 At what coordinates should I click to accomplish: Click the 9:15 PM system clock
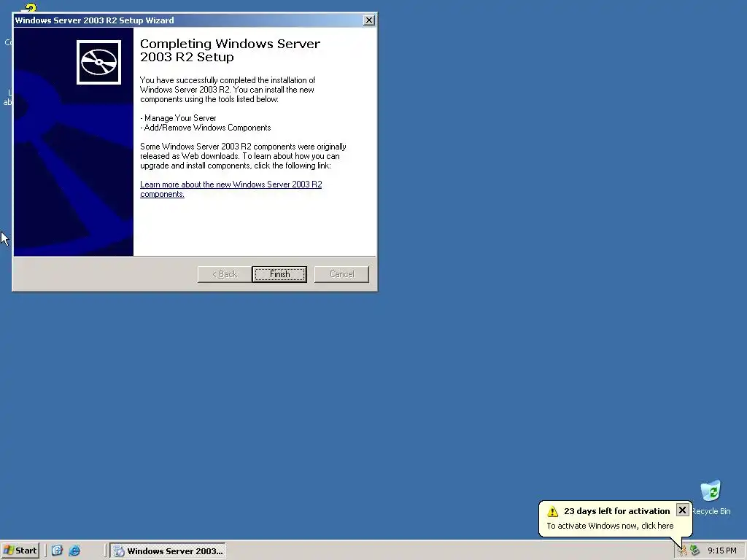[721, 551]
